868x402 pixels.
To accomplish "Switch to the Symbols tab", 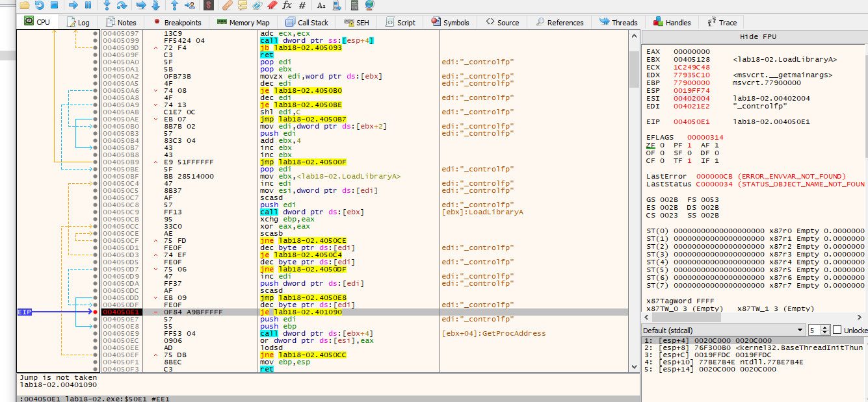I will 450,22.
